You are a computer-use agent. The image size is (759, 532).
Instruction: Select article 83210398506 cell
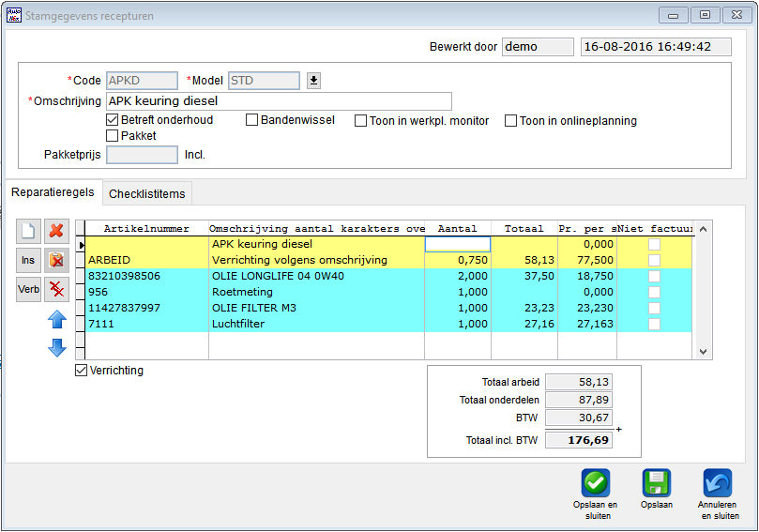[x=146, y=276]
